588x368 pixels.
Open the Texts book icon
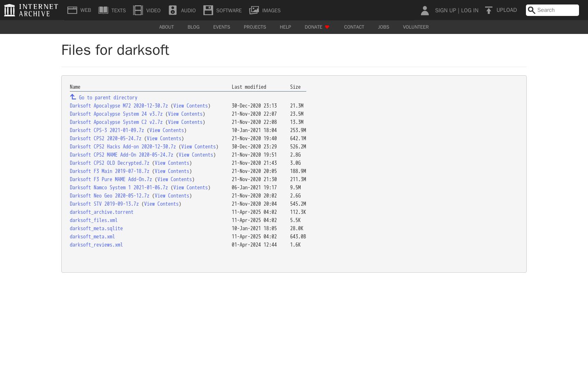pos(103,10)
